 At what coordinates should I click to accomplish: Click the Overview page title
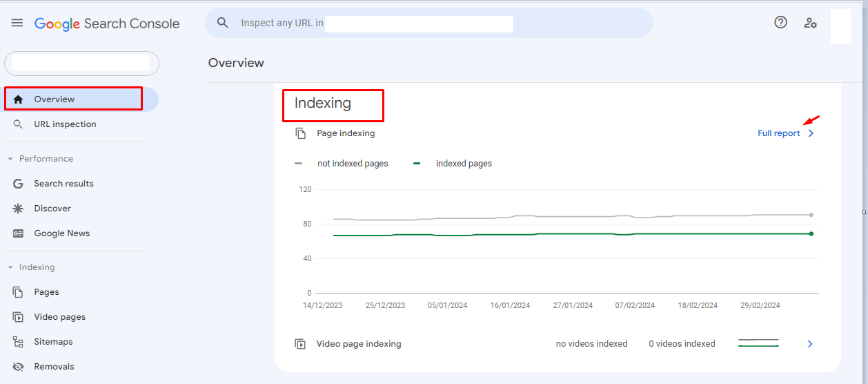tap(236, 63)
